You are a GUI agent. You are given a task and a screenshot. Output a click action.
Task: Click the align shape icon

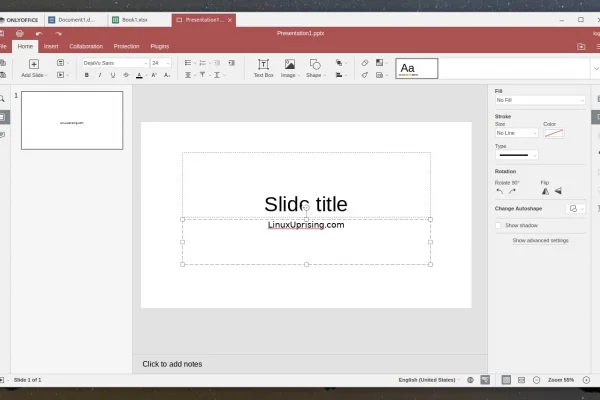(339, 75)
